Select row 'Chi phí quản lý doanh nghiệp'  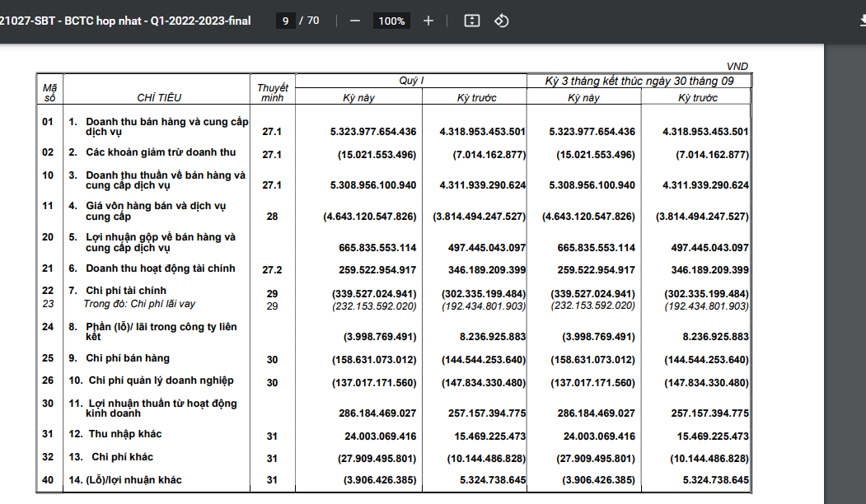point(161,380)
